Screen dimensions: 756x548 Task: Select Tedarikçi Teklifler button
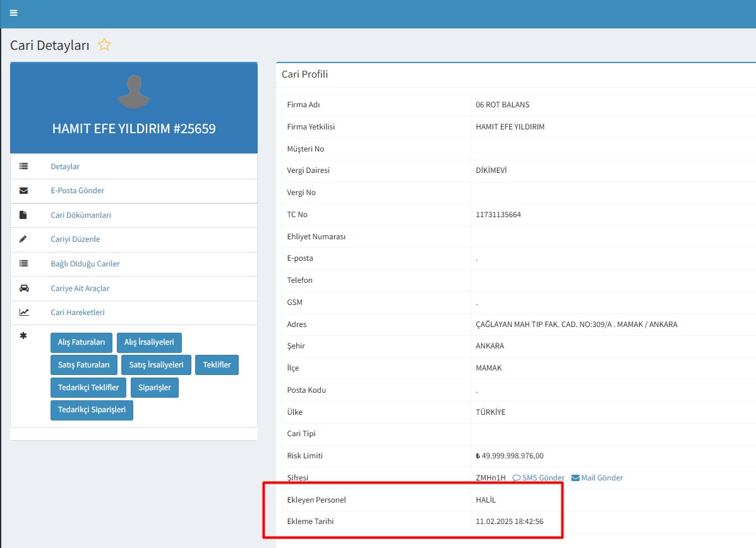[x=88, y=388]
